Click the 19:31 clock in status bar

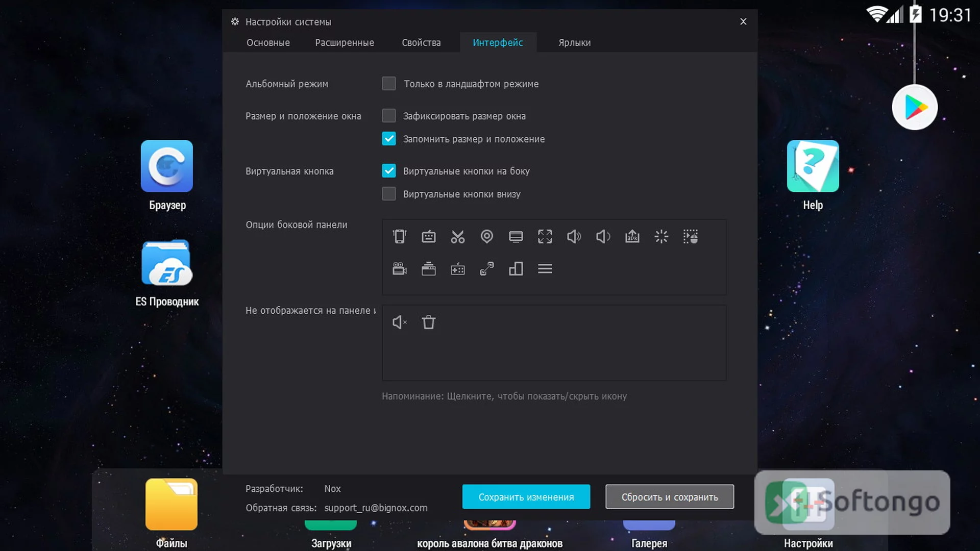pos(950,15)
